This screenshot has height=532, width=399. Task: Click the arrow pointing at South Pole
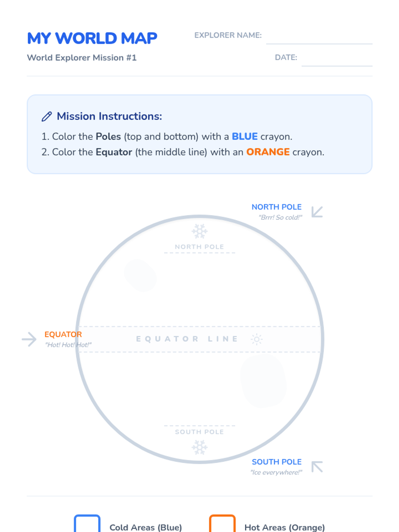[x=317, y=467]
